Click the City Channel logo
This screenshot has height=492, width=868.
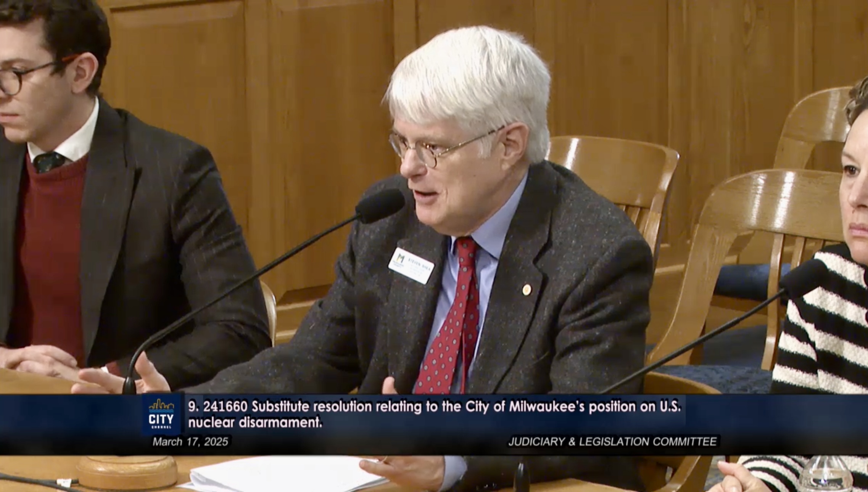click(x=161, y=414)
